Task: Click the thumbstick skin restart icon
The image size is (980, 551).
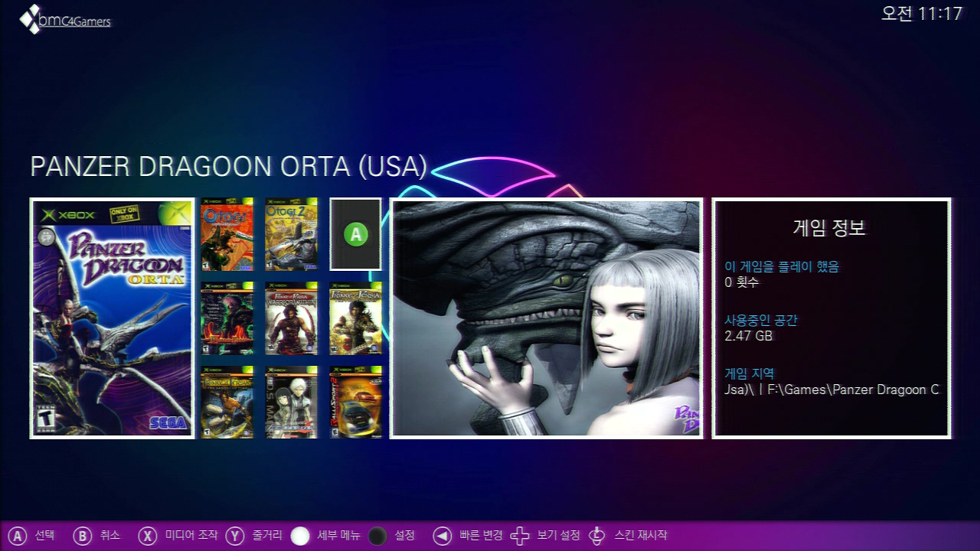Action: tap(597, 536)
